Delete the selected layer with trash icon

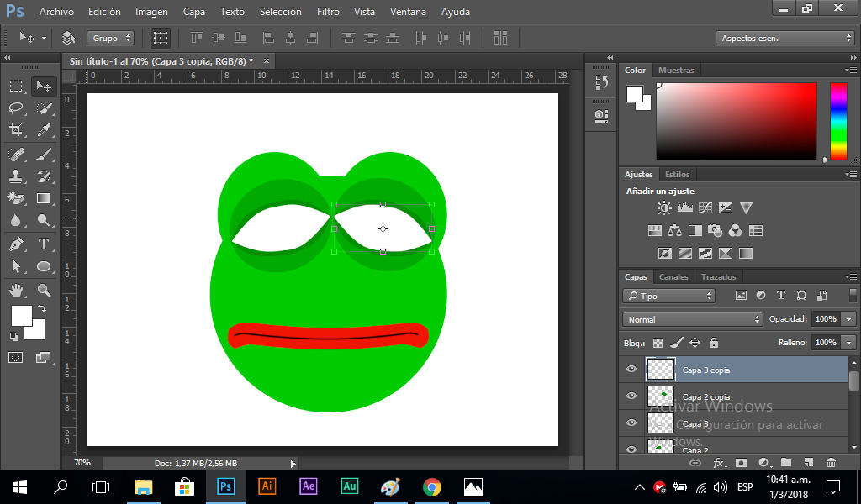pos(832,463)
